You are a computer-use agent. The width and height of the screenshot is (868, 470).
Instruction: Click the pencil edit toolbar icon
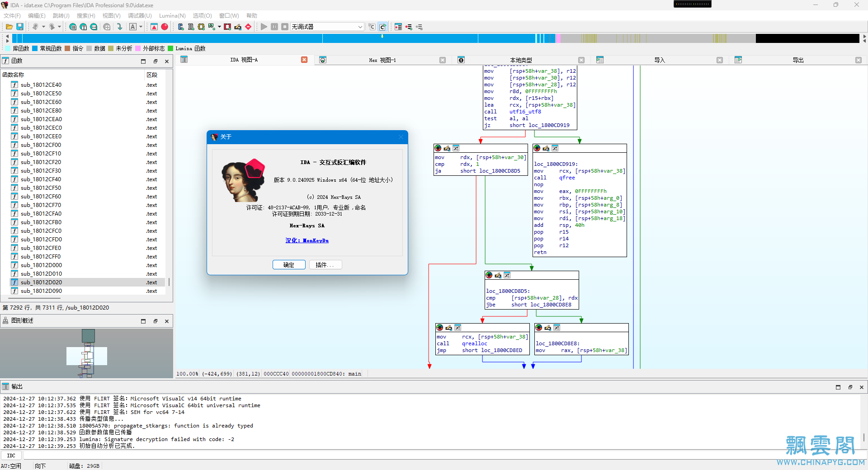point(238,27)
